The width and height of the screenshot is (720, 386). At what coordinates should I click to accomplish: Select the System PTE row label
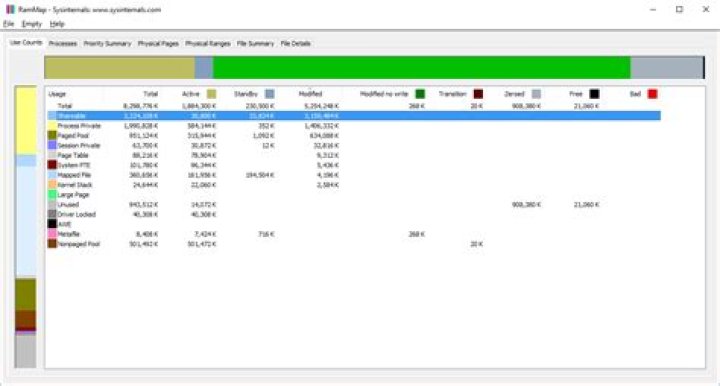pyautogui.click(x=73, y=165)
